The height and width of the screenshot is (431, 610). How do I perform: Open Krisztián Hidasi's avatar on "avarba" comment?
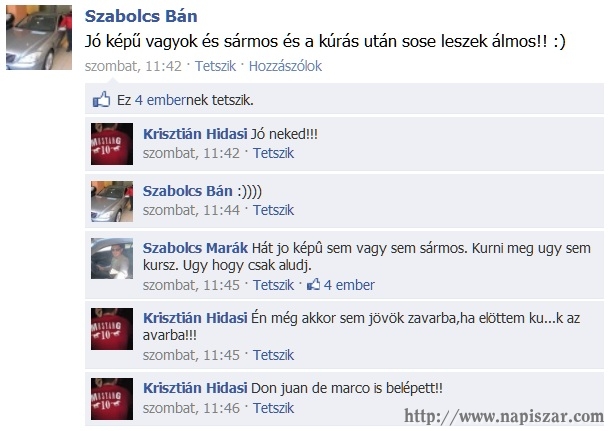click(112, 329)
